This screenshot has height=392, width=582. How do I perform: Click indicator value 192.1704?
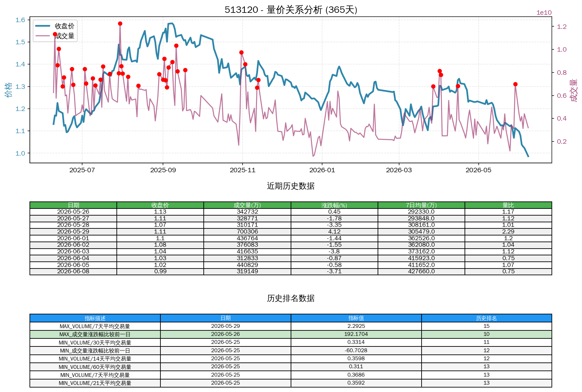click(x=356, y=334)
